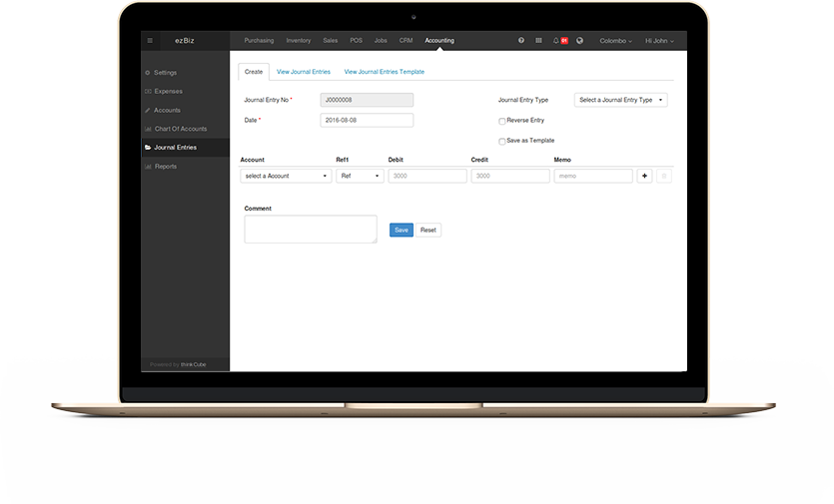Click the Comment text area
The image size is (834, 504).
tap(311, 230)
